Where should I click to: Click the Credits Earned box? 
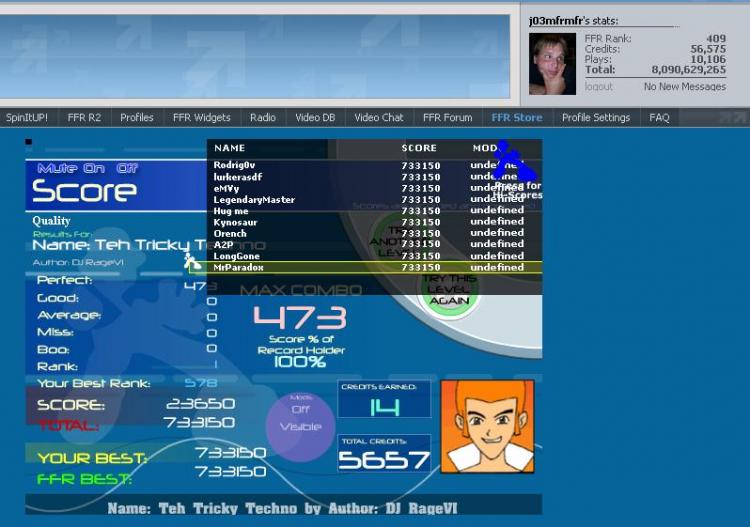pyautogui.click(x=384, y=399)
